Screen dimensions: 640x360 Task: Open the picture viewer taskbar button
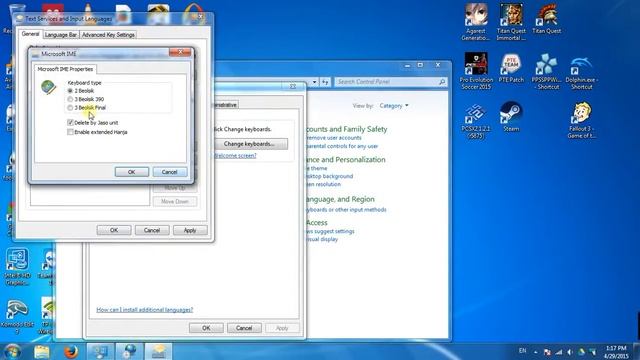[x=159, y=352]
